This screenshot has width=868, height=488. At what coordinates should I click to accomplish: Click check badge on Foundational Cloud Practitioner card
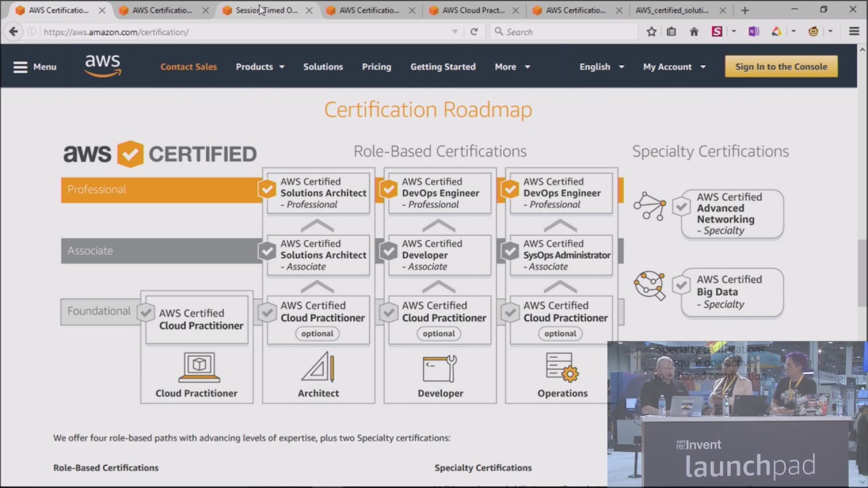coord(146,312)
